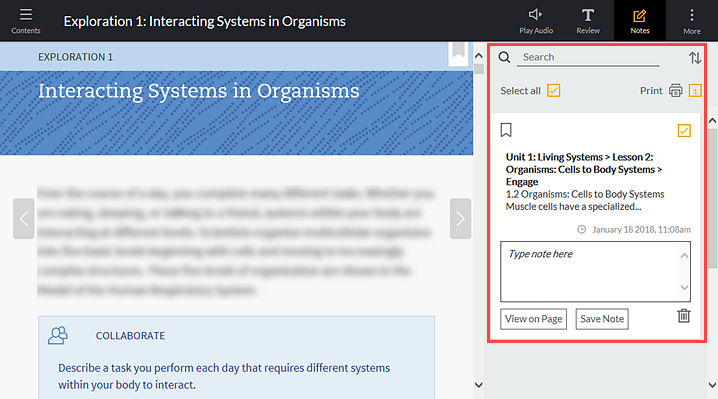Viewport: 718px width, 399px height.
Task: Click the 'Muscle cells have a specialized...' excerpt
Action: (573, 207)
